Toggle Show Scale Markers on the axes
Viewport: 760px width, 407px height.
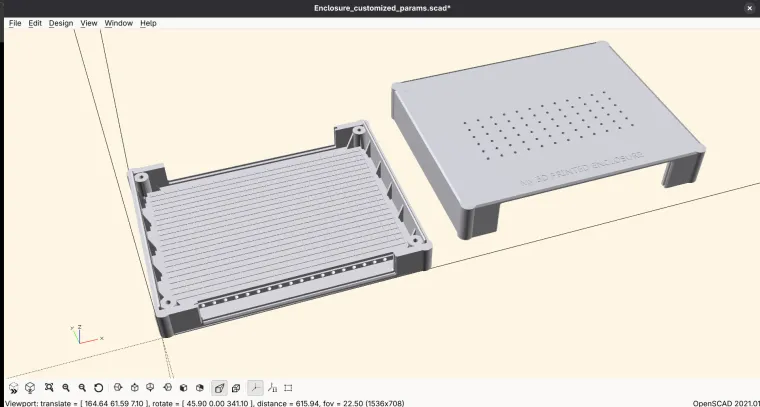tap(272, 388)
